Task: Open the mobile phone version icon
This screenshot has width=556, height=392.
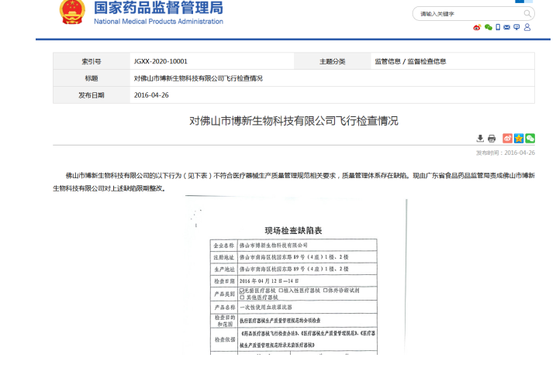Action: pyautogui.click(x=498, y=27)
